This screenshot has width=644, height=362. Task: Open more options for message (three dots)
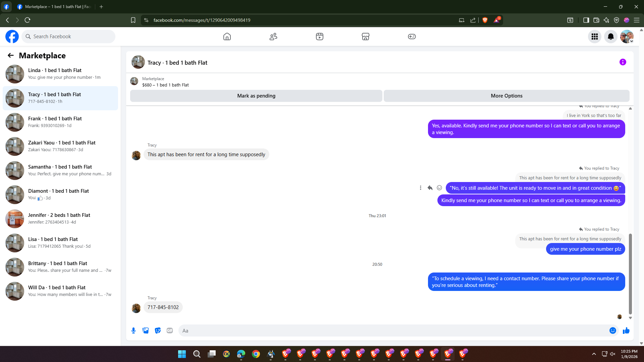[420, 188]
